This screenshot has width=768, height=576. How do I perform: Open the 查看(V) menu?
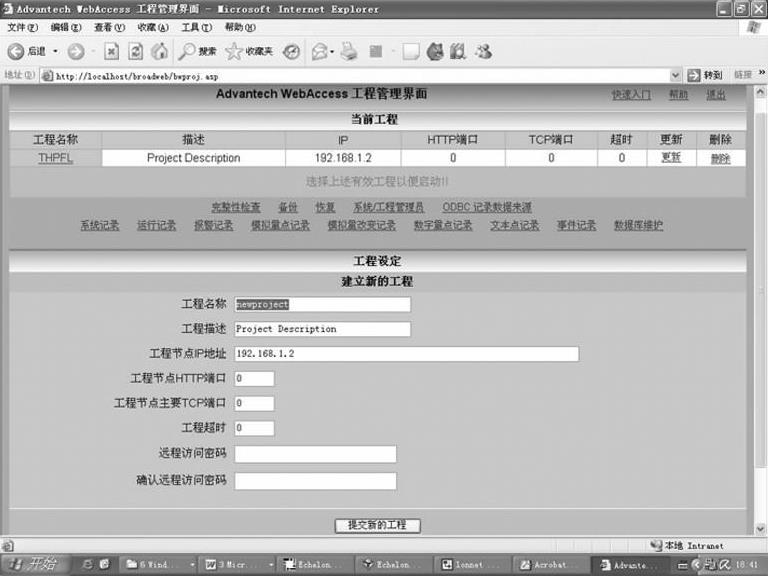coord(109,27)
